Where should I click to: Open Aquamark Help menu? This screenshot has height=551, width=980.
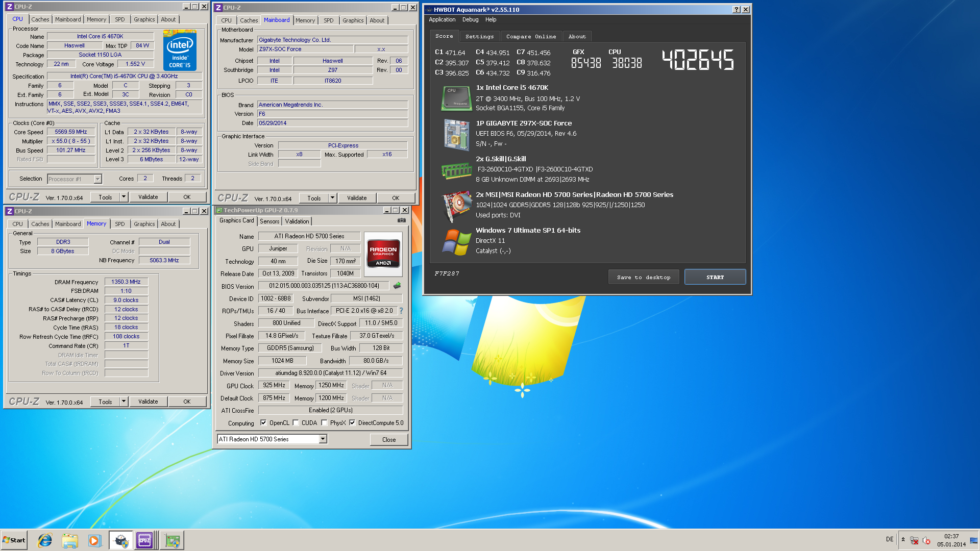(x=491, y=20)
